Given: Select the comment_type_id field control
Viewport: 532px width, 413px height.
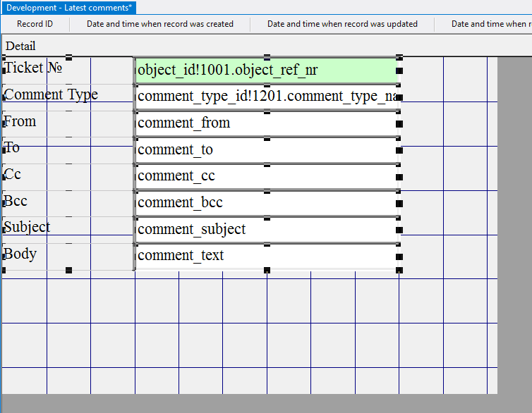Looking at the screenshot, I should pyautogui.click(x=266, y=97).
